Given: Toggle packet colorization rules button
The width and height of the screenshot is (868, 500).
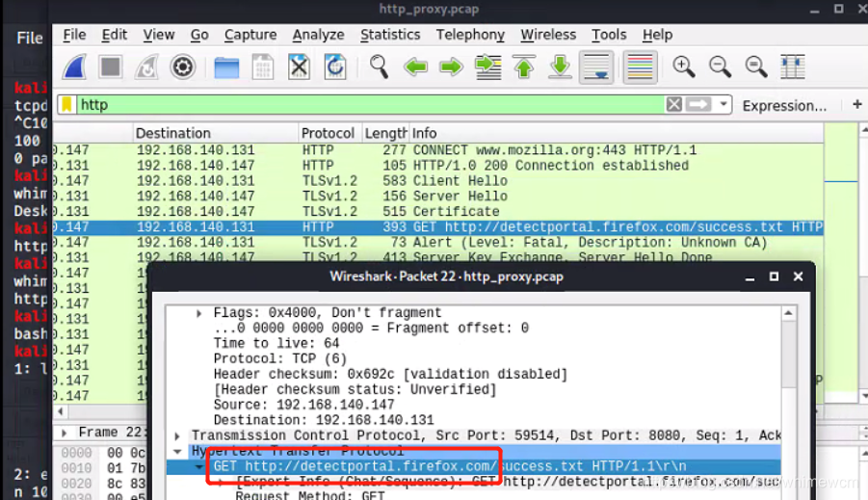Looking at the screenshot, I should tap(640, 67).
